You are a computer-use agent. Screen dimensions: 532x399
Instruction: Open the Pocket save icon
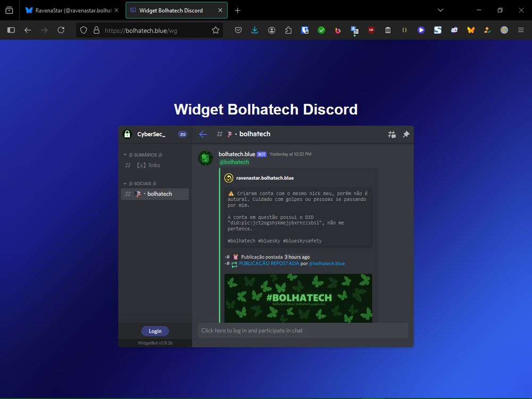tap(238, 30)
